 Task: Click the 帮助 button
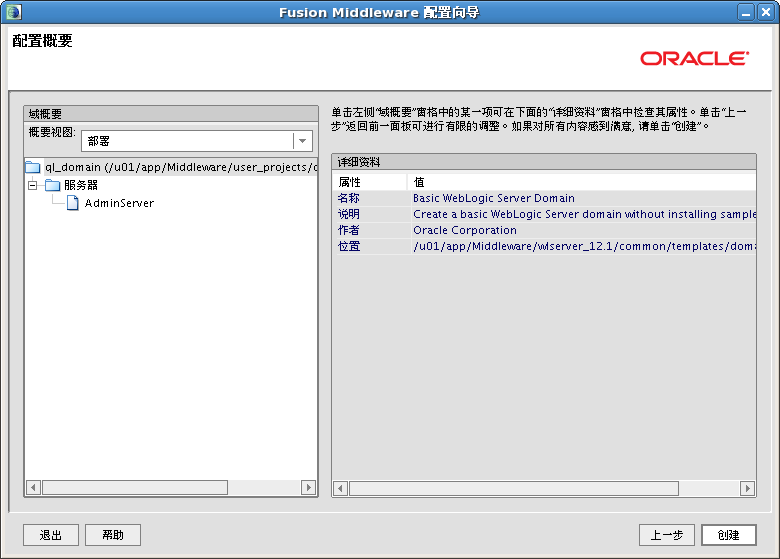113,535
